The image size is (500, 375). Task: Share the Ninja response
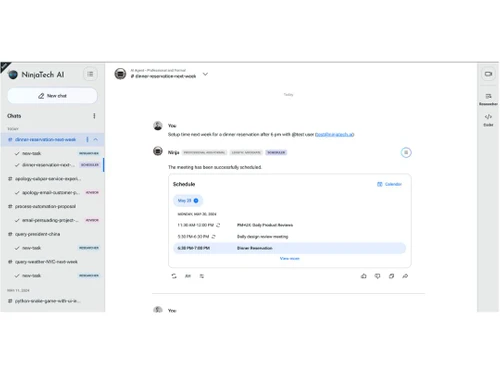point(405,276)
